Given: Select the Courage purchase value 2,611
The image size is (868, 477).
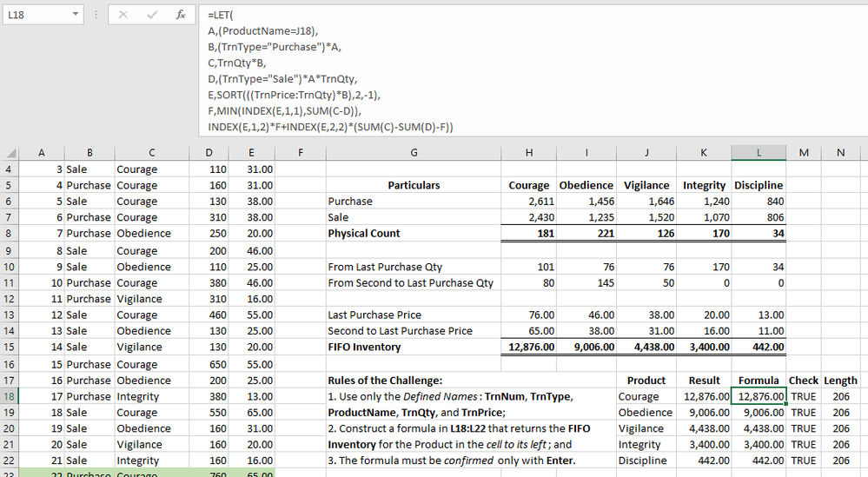Looking at the screenshot, I should point(528,202).
